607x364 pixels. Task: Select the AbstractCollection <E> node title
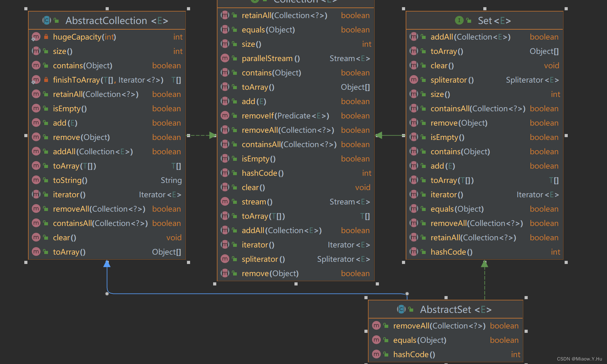[x=117, y=21]
